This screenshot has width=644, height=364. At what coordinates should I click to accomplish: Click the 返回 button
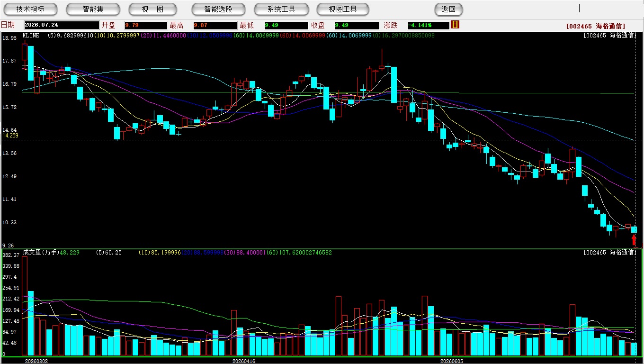(448, 9)
